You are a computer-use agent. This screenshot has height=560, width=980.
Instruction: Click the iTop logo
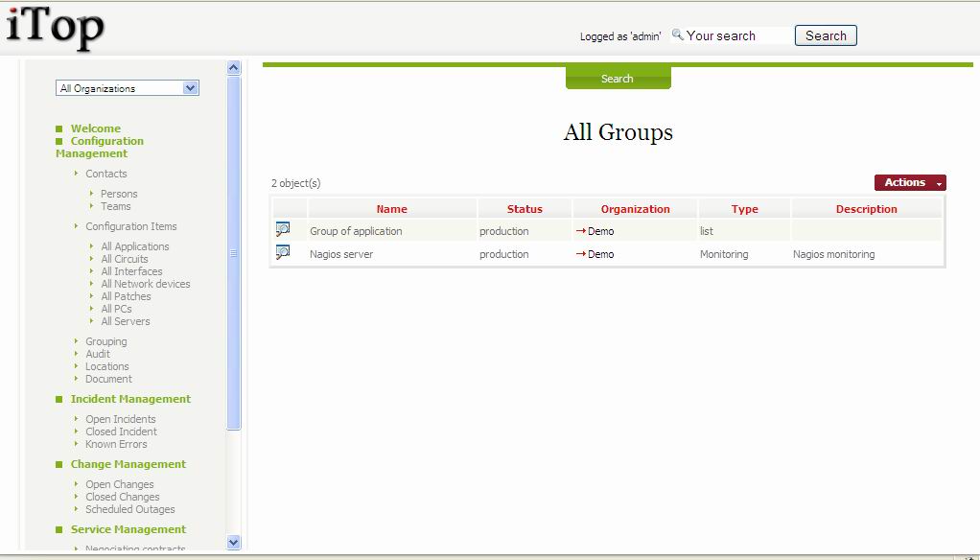click(55, 28)
